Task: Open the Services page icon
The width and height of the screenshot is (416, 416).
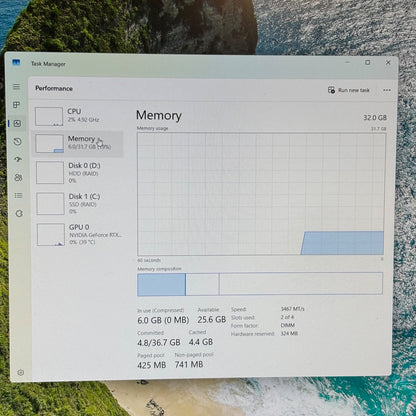Action: click(19, 214)
